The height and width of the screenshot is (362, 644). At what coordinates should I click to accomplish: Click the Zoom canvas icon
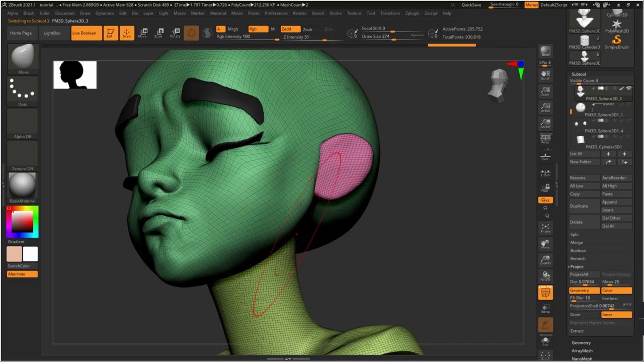coord(545,91)
